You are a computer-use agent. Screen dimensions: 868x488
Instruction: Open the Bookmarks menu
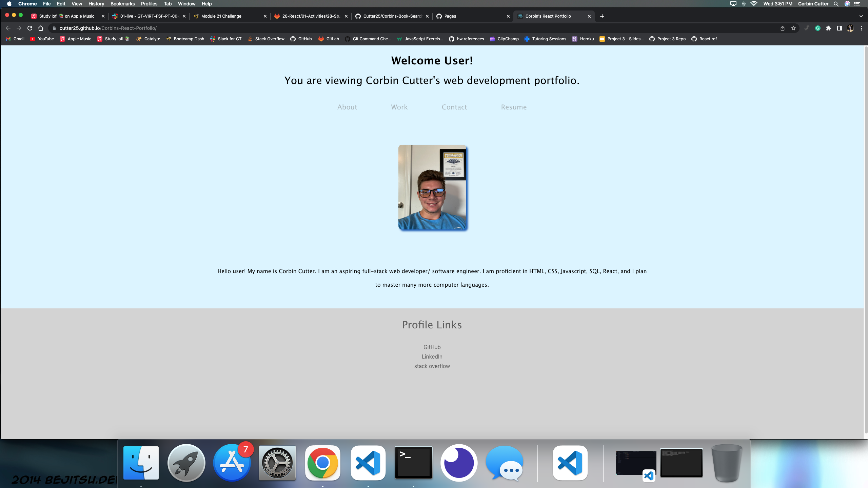pos(122,4)
